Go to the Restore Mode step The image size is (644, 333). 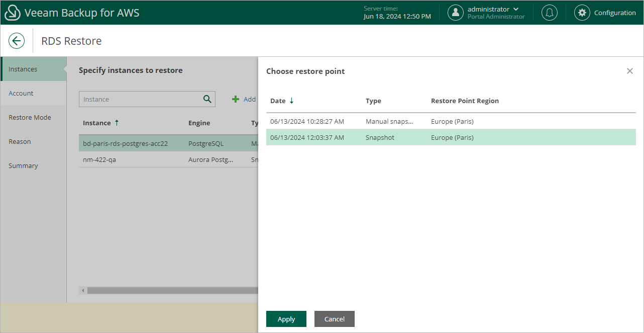(34, 117)
